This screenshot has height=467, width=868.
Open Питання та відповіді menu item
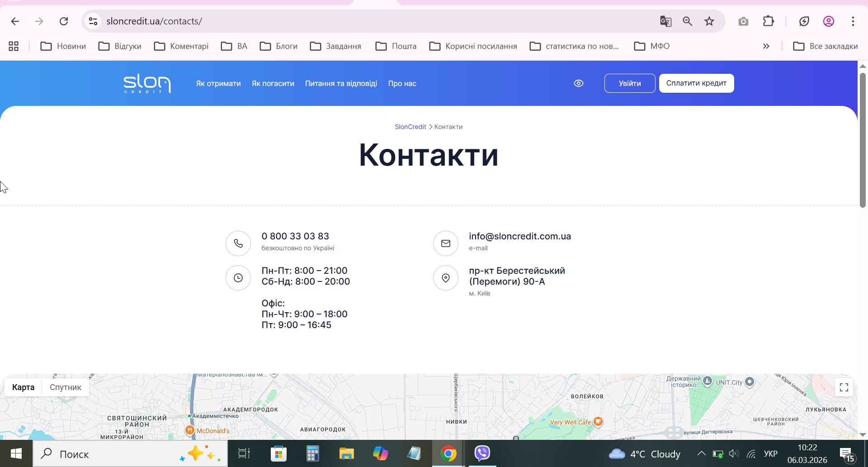coord(341,84)
